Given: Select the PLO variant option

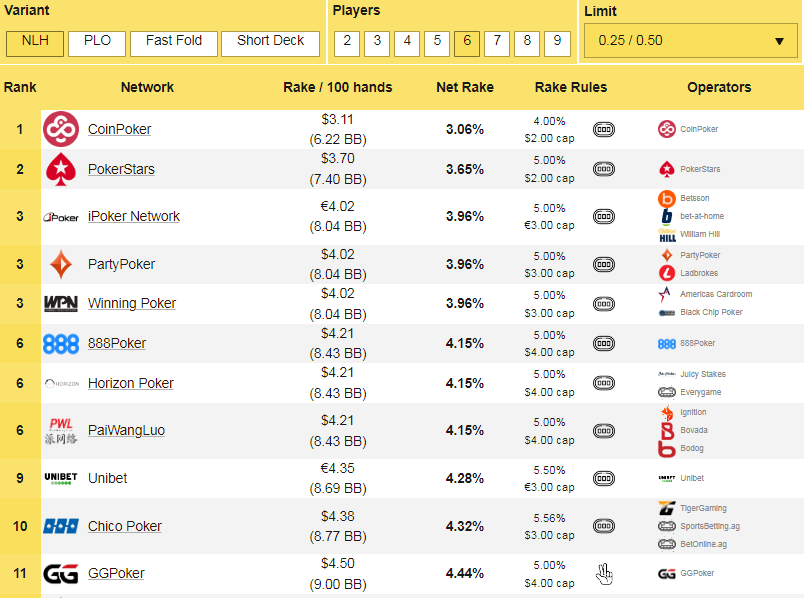Looking at the screenshot, I should coord(97,42).
